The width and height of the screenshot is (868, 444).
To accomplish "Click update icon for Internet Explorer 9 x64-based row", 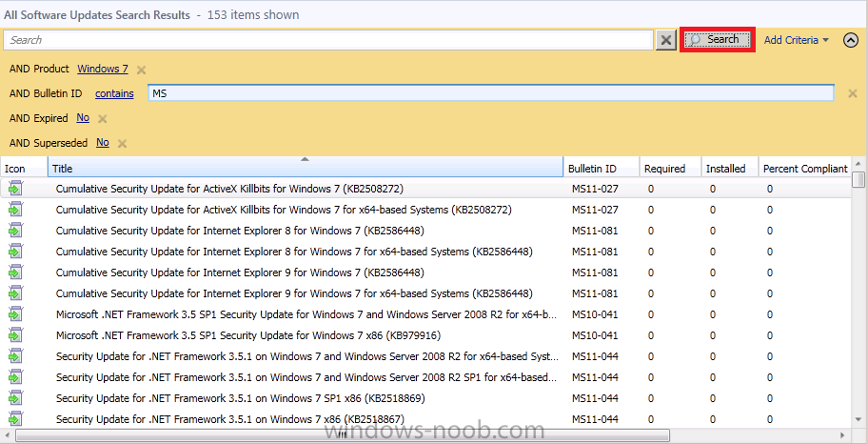I will [x=15, y=293].
